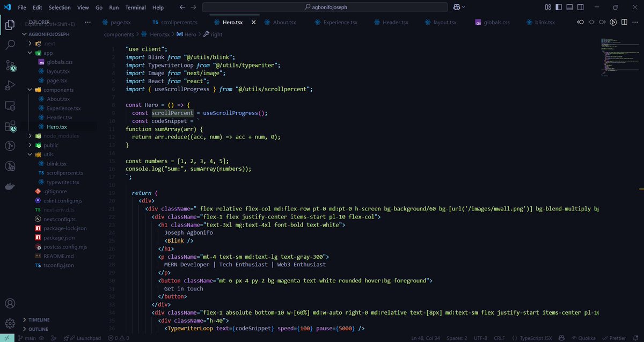This screenshot has height=342, width=644.
Task: Open the Search view in the activity bar
Action: point(10,46)
